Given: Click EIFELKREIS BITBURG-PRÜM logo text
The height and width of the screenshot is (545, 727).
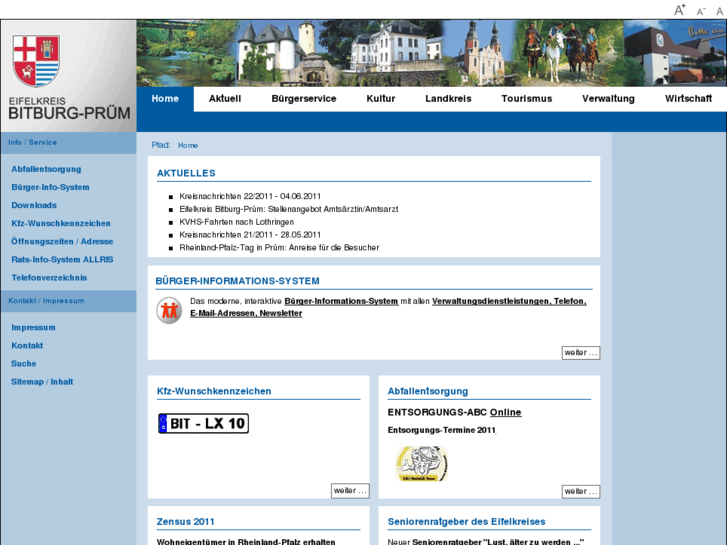Looking at the screenshot, I should coord(69,109).
